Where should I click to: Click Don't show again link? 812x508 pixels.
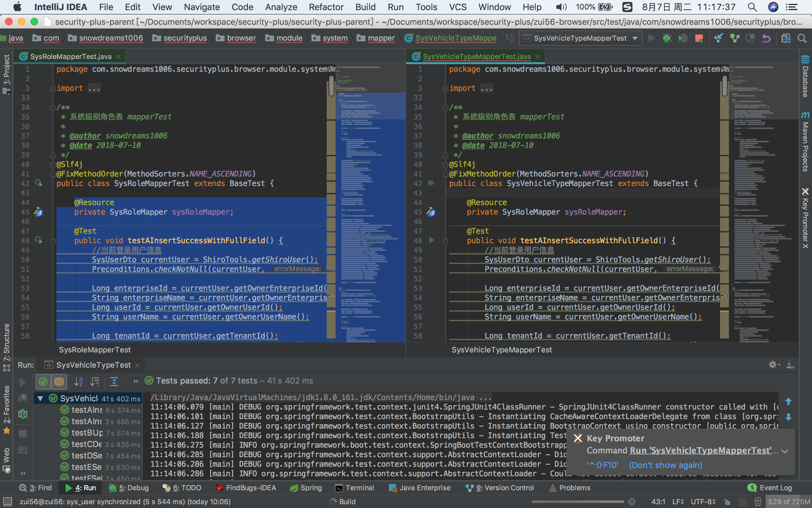click(665, 465)
